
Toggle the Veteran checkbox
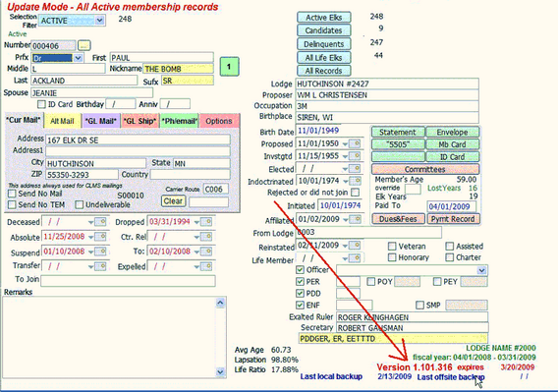click(392, 246)
